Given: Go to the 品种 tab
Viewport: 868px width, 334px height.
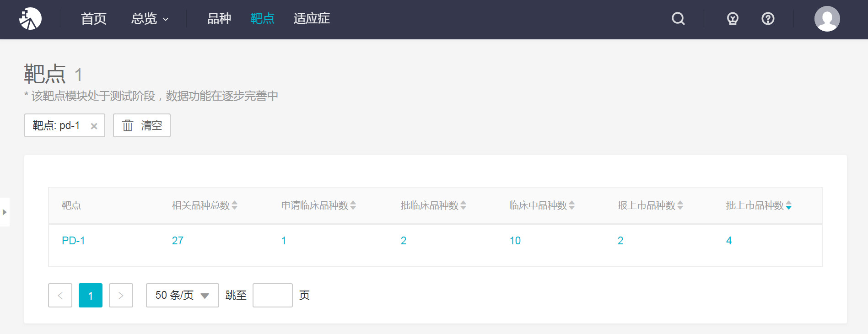Looking at the screenshot, I should click(219, 19).
